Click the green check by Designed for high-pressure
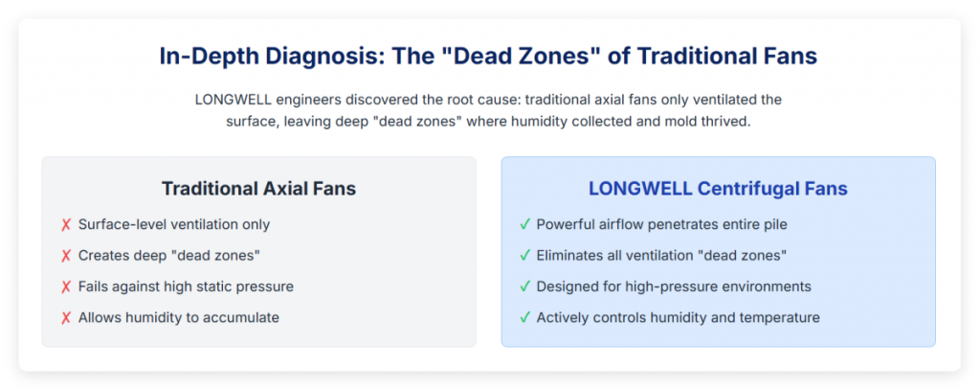 click(525, 287)
